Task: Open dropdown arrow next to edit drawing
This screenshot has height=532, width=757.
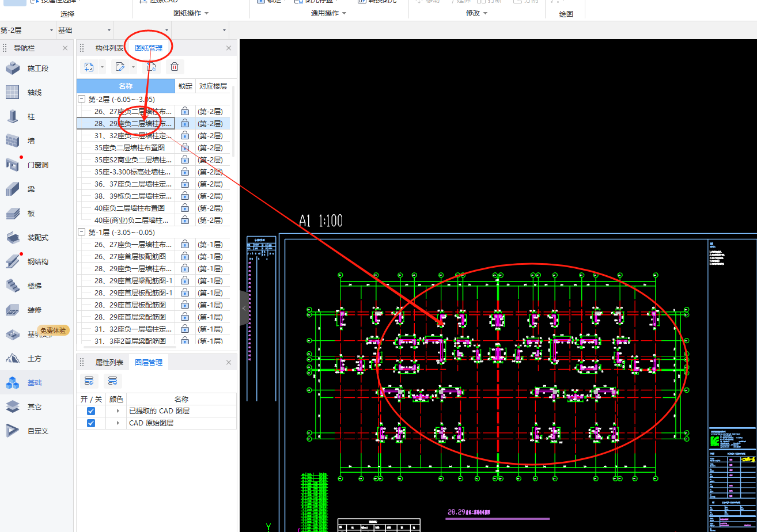Action: coord(133,67)
